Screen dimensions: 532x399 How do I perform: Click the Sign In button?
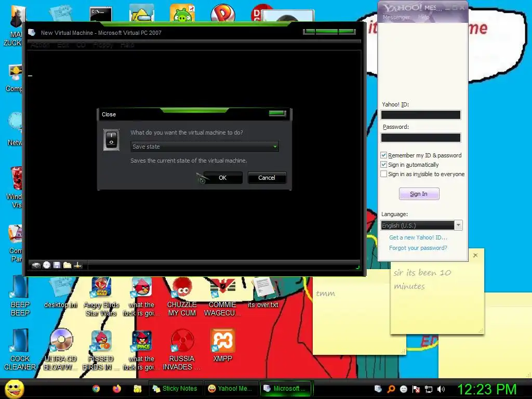click(419, 194)
